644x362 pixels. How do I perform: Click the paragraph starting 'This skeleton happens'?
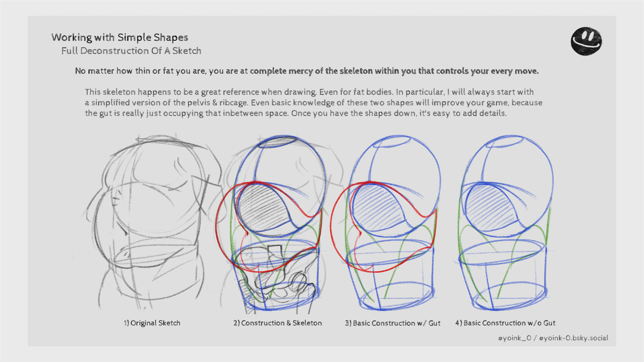point(314,103)
